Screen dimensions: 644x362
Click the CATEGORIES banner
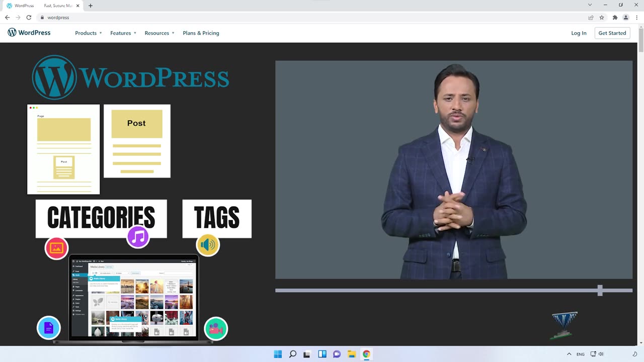(x=101, y=218)
